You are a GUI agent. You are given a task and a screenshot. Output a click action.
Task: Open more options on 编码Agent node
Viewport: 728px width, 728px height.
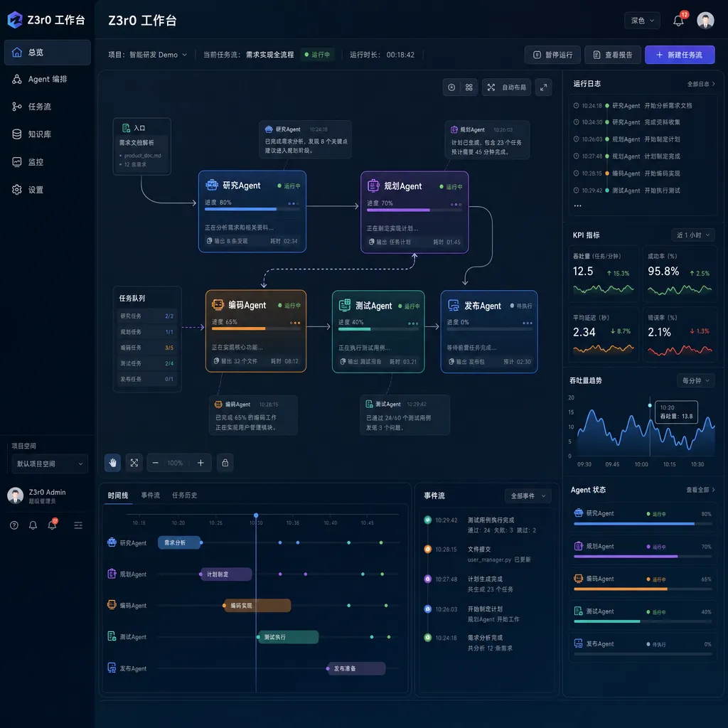tap(295, 323)
